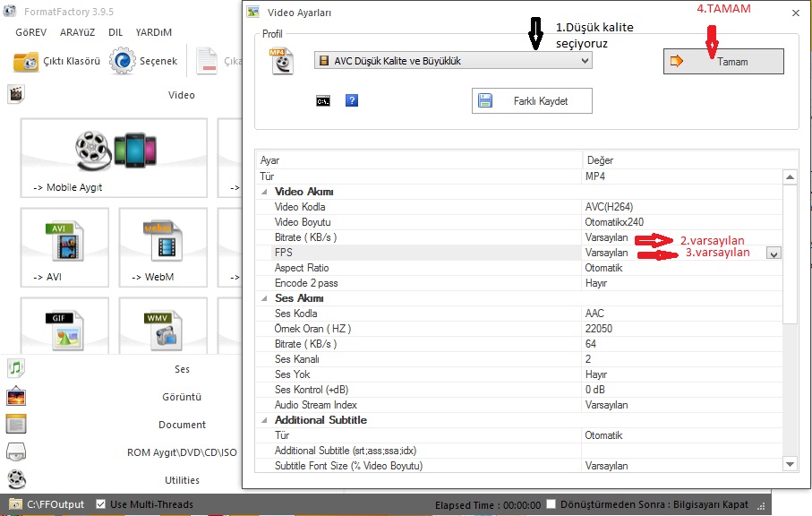Select the Audio Stream Index row
The width and height of the screenshot is (812, 516).
coord(519,405)
